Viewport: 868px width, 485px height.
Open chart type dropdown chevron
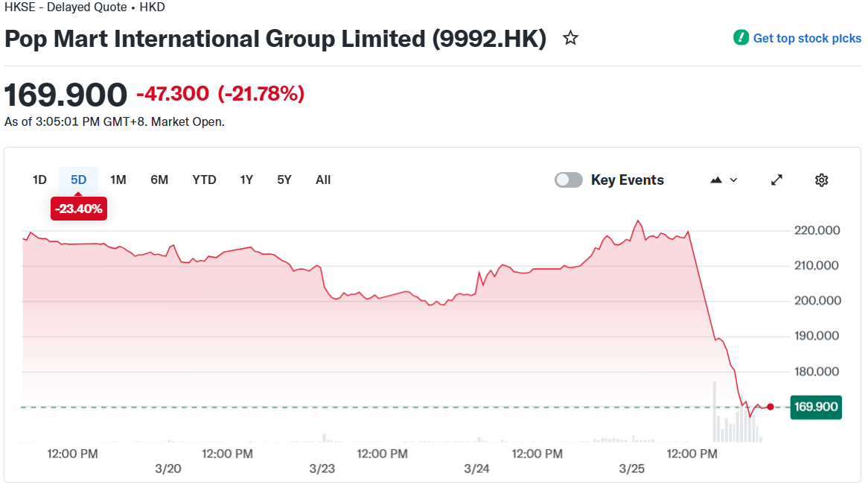click(734, 180)
